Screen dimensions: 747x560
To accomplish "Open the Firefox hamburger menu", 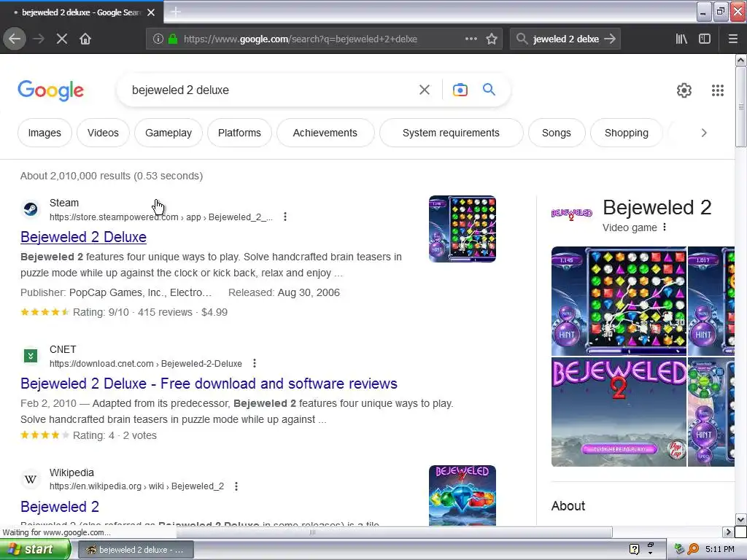I will tap(732, 39).
